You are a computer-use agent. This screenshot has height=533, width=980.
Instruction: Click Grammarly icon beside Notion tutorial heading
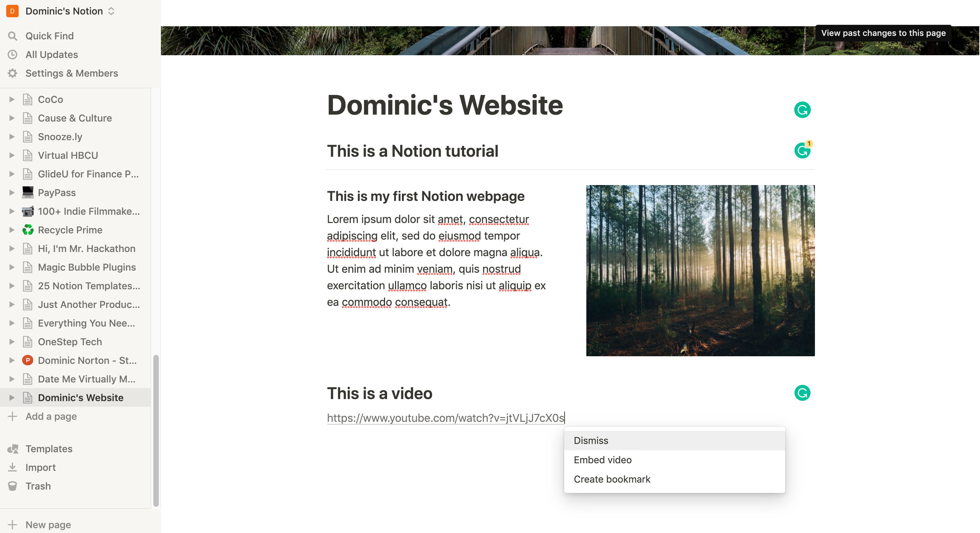(x=803, y=151)
